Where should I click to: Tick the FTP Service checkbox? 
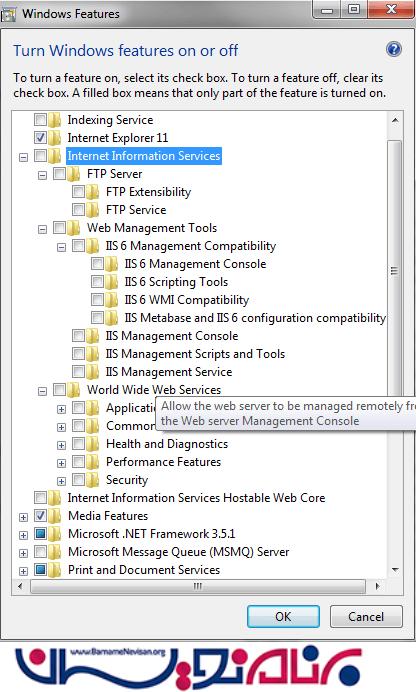79,210
